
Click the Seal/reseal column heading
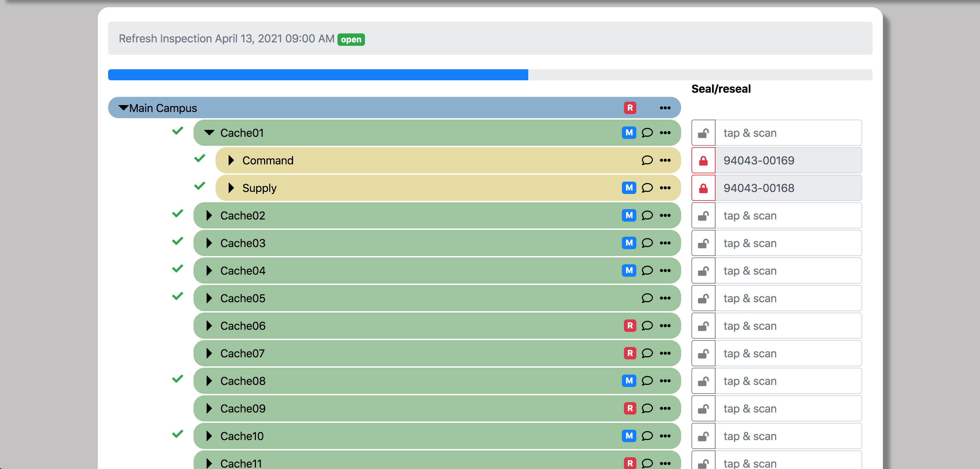click(721, 89)
